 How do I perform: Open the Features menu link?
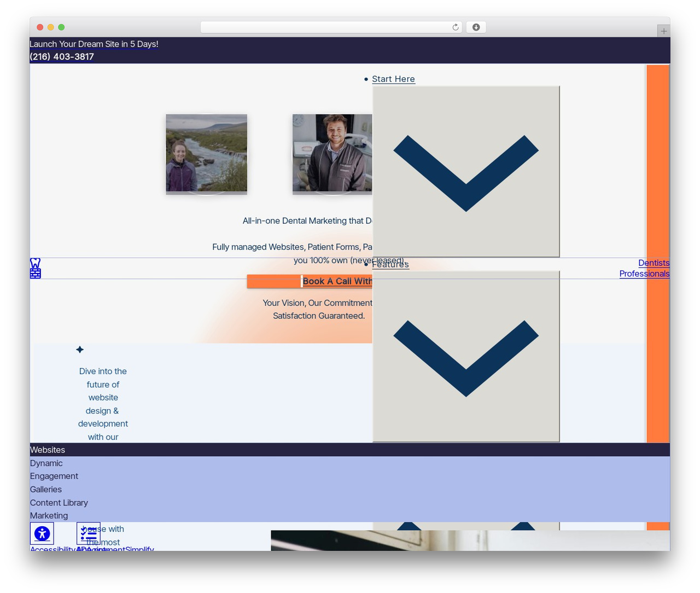click(x=390, y=265)
